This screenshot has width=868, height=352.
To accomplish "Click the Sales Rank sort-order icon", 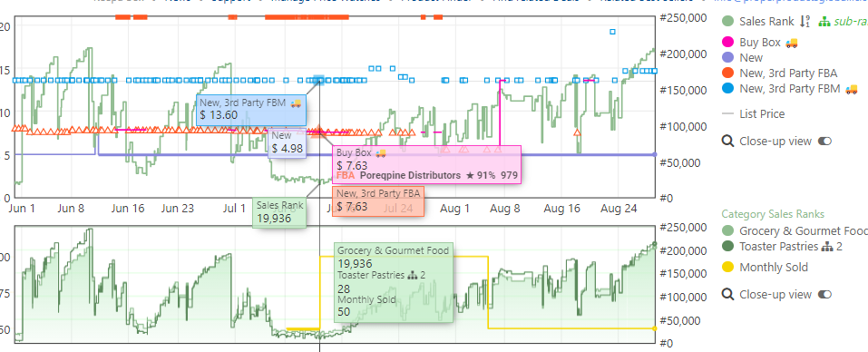I will [805, 22].
